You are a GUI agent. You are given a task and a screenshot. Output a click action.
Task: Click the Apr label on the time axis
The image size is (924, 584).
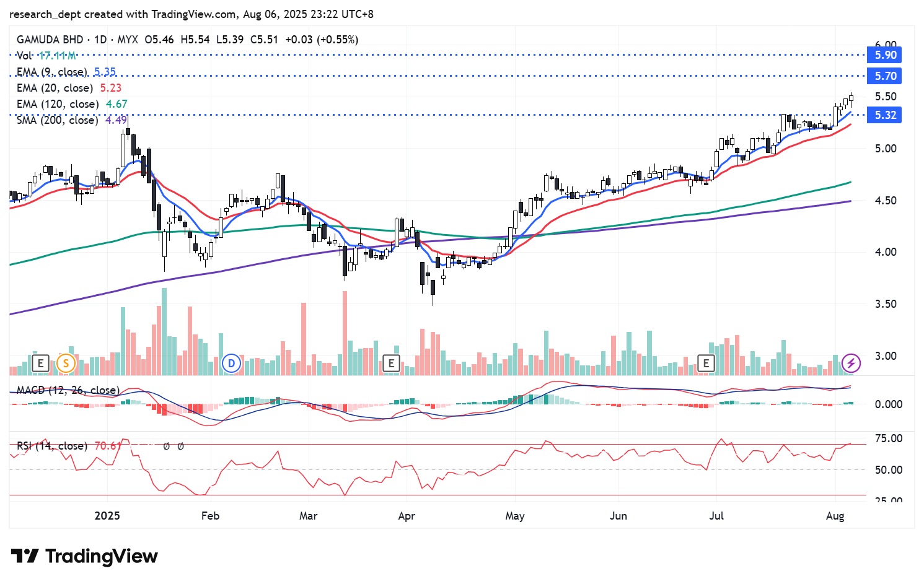tap(407, 516)
